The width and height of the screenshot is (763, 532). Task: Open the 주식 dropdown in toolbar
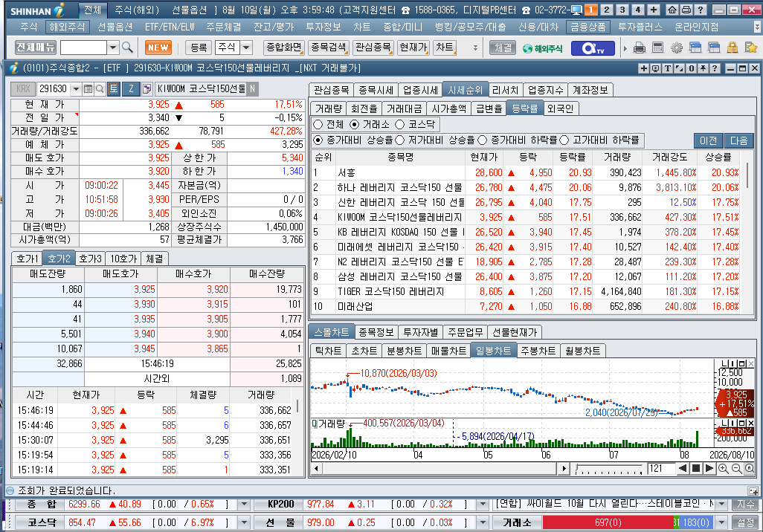coord(246,47)
